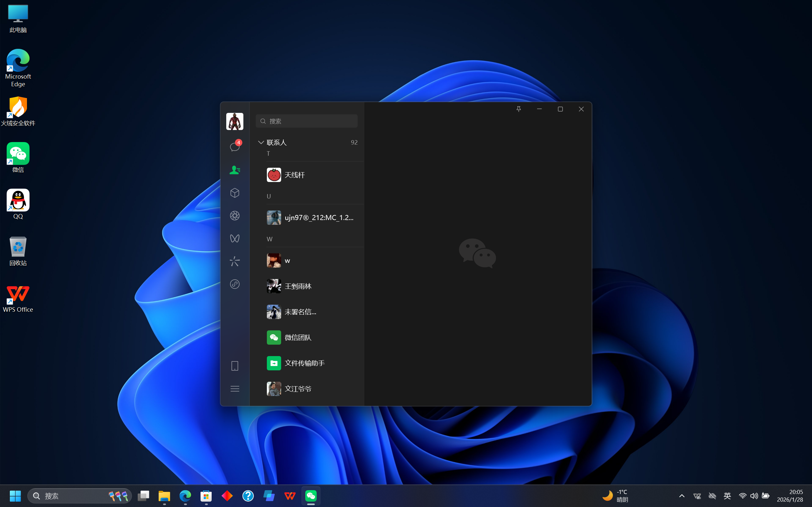The image size is (812, 507).
Task: Open WPS Office from the taskbar
Action: point(290,496)
